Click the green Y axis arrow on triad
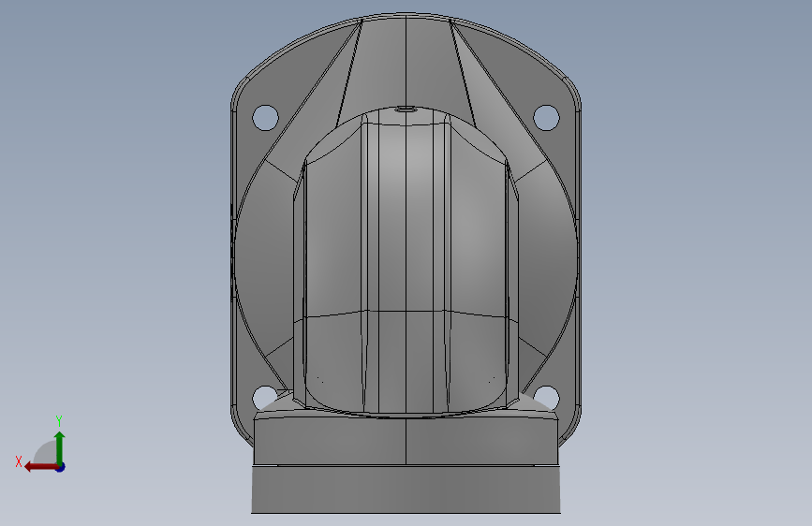 tap(60, 447)
